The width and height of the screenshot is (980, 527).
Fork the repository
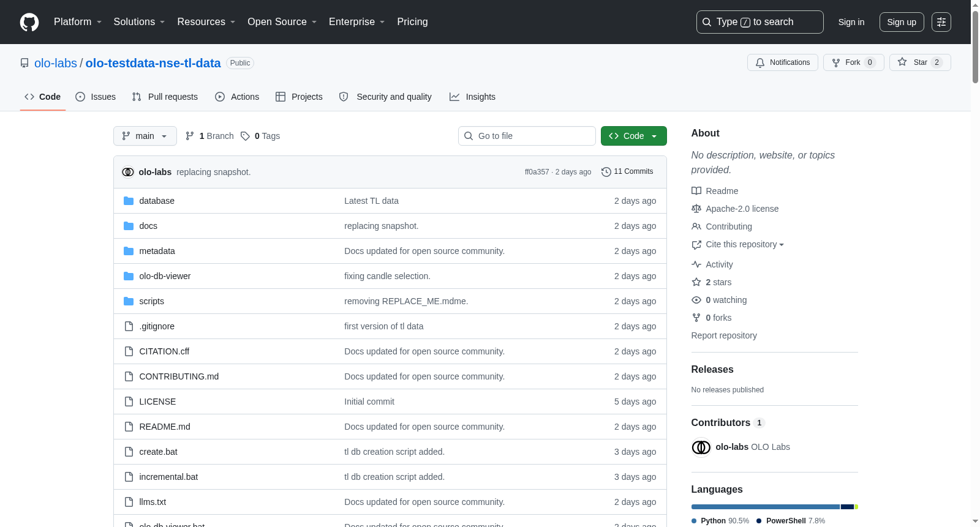coord(854,62)
